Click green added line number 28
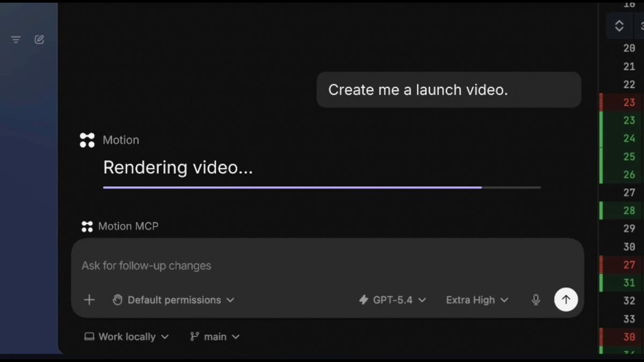Screen dimensions: 644x362 tap(629, 211)
